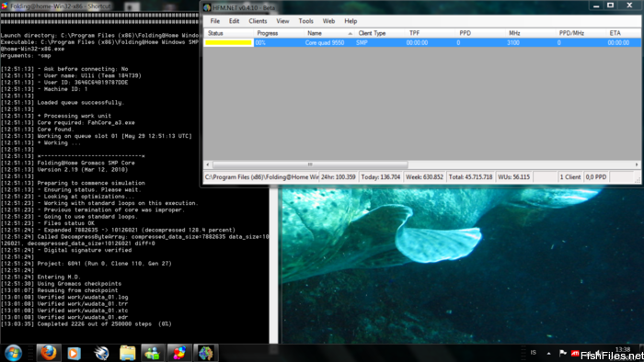Screen dimensions: 644x362
Task: Sort by the TPF column header
Action: pyautogui.click(x=431, y=33)
